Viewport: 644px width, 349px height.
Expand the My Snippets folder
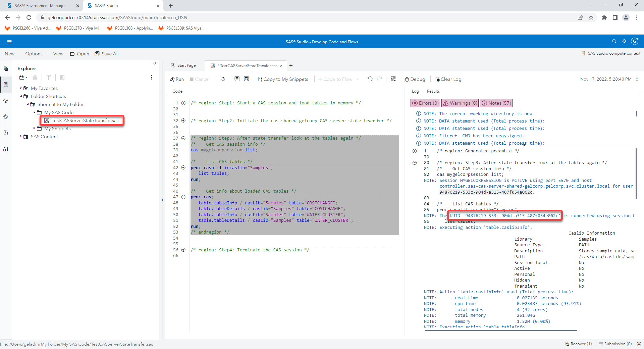34,128
